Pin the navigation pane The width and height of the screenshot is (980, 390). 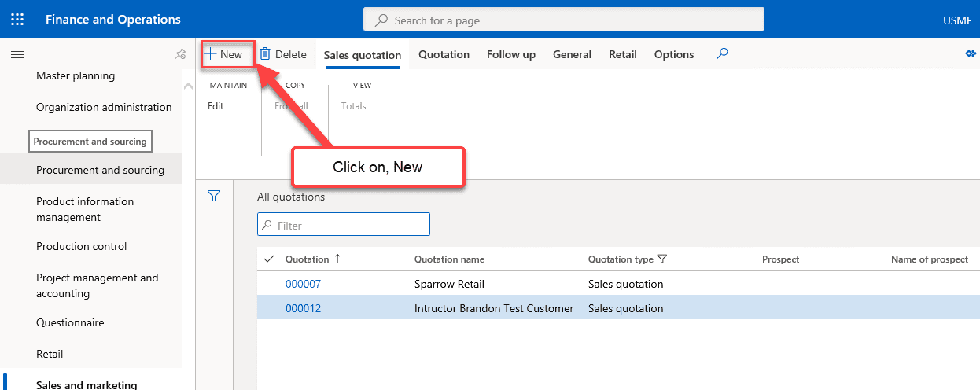pyautogui.click(x=180, y=54)
